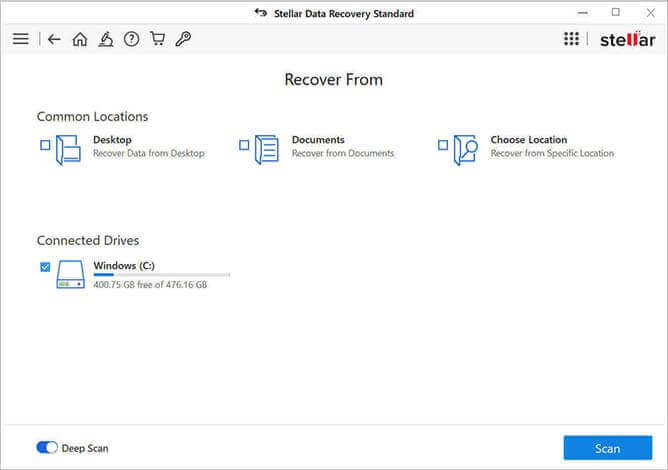Viewport: 668px width, 470px height.
Task: Open help via question mark icon
Action: click(x=131, y=39)
